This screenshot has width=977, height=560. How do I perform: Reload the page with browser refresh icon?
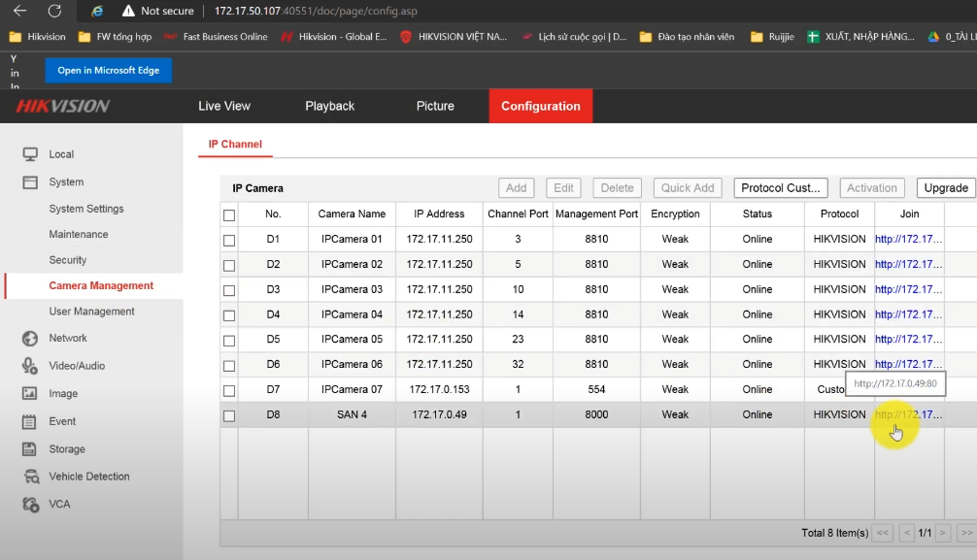click(54, 11)
